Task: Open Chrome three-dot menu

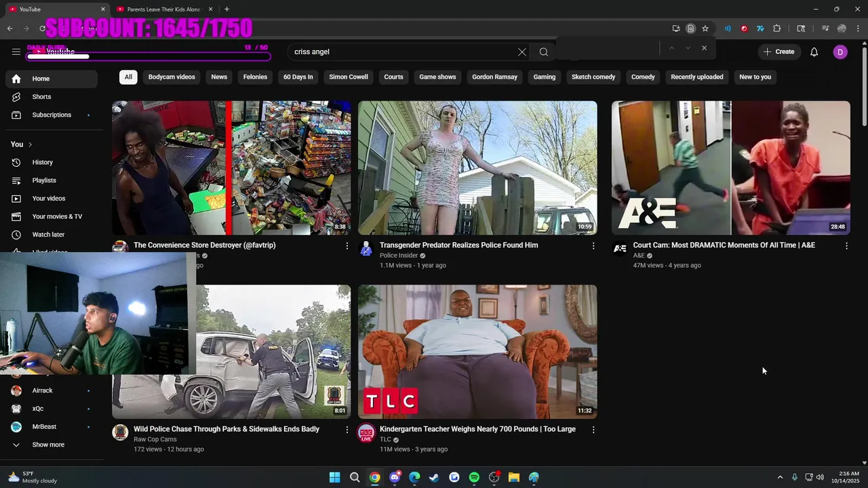Action: point(859,28)
